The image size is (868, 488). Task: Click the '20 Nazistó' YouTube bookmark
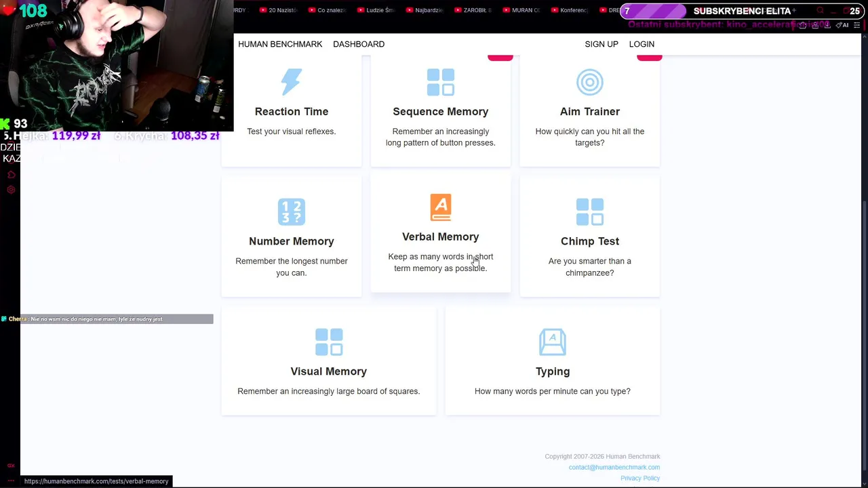(278, 10)
